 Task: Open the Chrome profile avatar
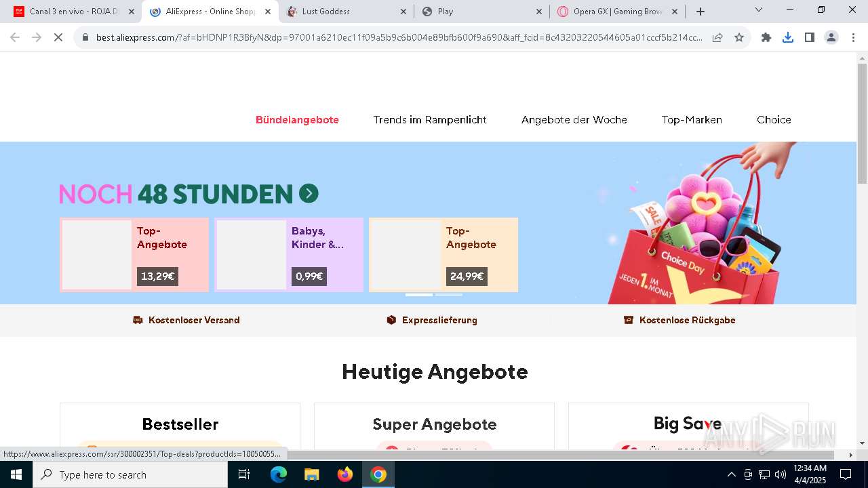click(831, 37)
